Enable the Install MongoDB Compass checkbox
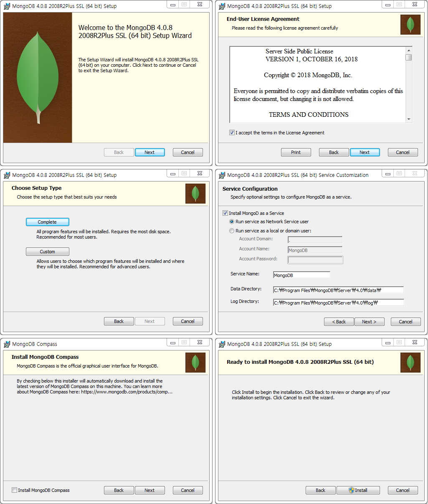The height and width of the screenshot is (504, 428). (15, 490)
